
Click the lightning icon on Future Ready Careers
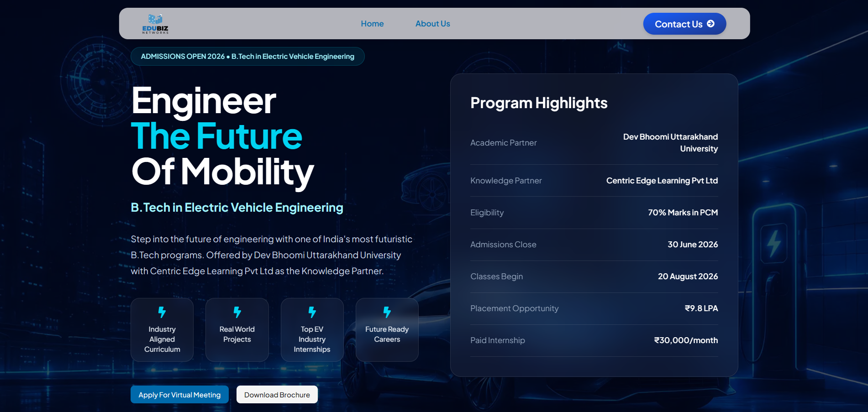[x=387, y=312]
